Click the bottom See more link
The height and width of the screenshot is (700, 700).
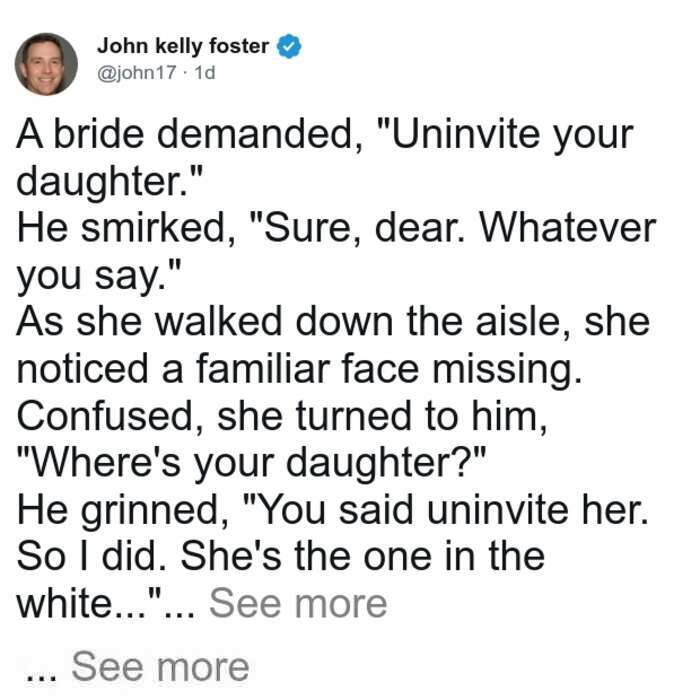[x=160, y=667]
